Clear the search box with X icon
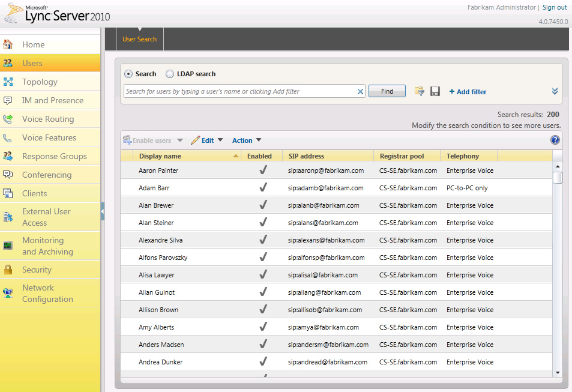The image size is (572, 392). tap(360, 92)
